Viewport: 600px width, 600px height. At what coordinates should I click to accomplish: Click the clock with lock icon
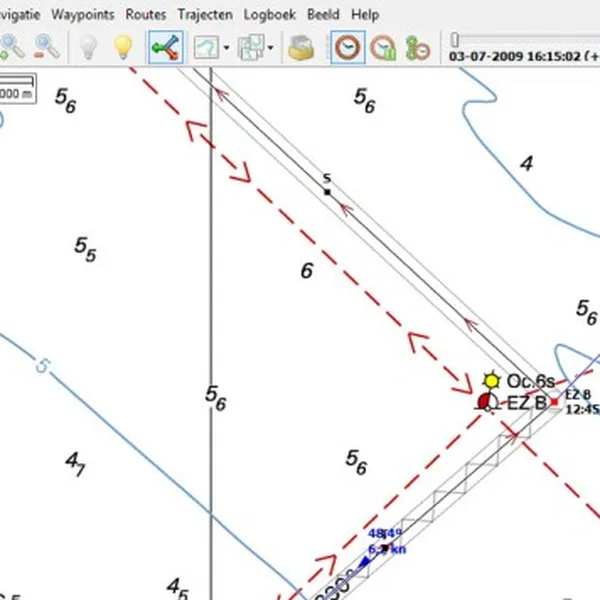(382, 46)
